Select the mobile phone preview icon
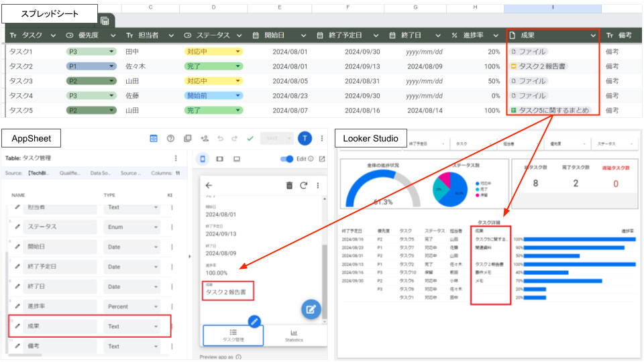644x362 pixels. 204,159
